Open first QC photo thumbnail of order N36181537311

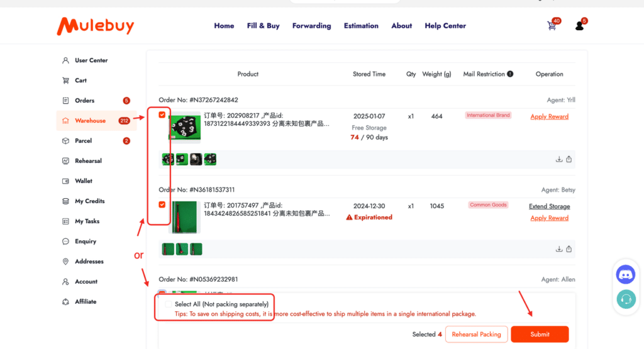point(168,249)
